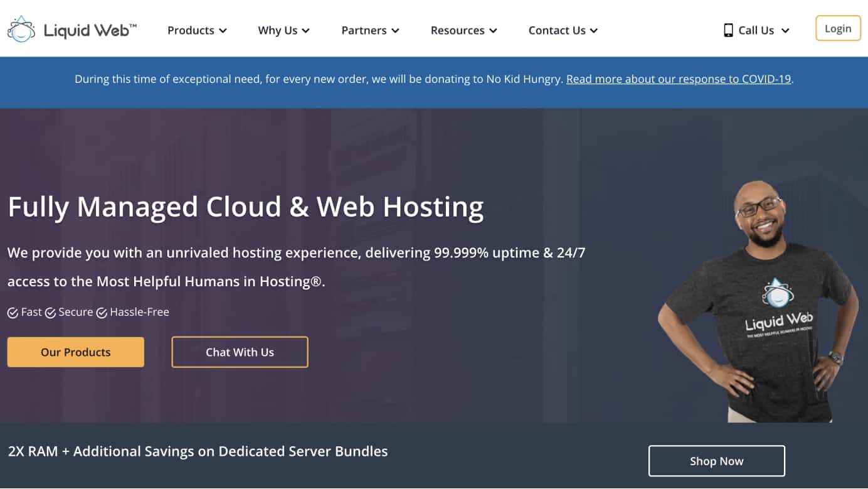The height and width of the screenshot is (489, 868).
Task: Click the phone icon beside Call Us
Action: coord(728,30)
